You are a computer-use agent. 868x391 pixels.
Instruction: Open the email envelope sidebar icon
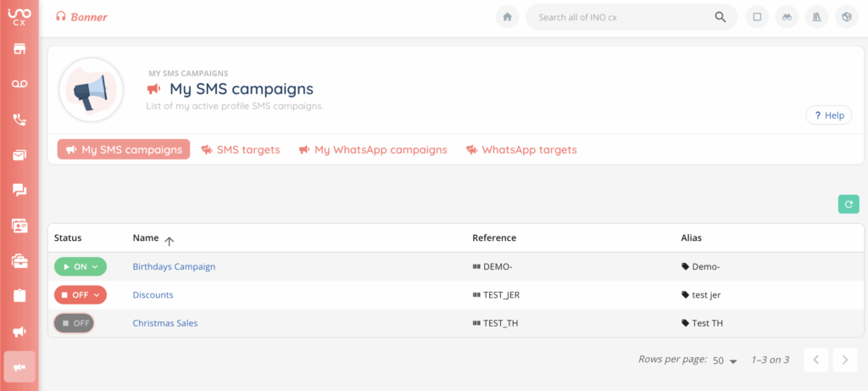coord(19,154)
